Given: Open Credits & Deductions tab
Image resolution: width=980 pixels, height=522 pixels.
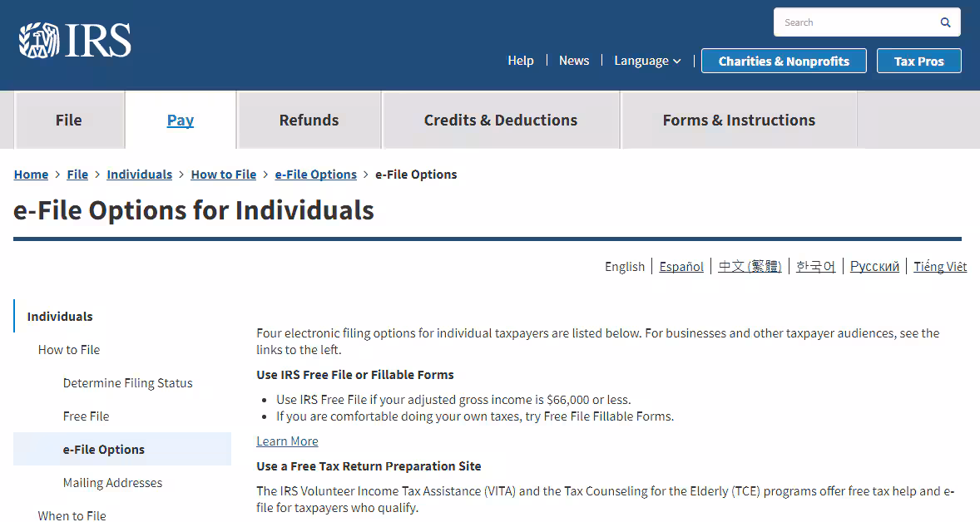Looking at the screenshot, I should (x=501, y=120).
